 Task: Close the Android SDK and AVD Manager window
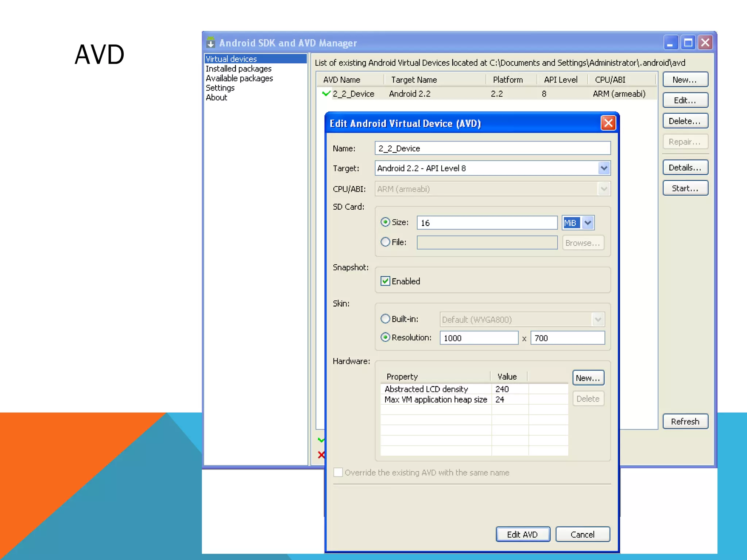pyautogui.click(x=705, y=43)
